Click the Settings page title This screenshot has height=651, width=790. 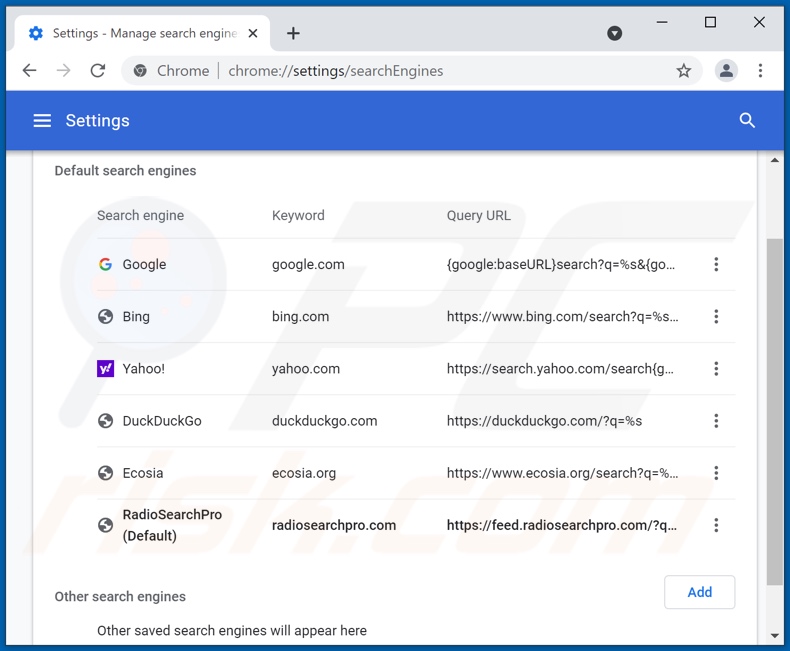click(97, 120)
